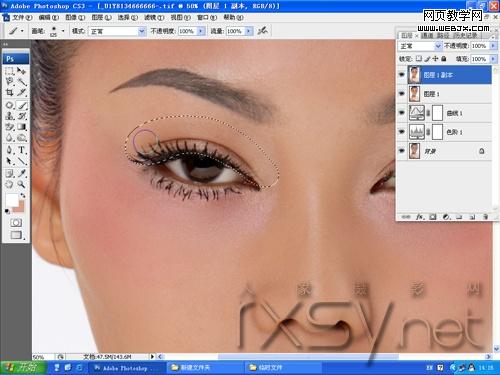Select the Blur tool
500x375 pixels.
[9, 138]
